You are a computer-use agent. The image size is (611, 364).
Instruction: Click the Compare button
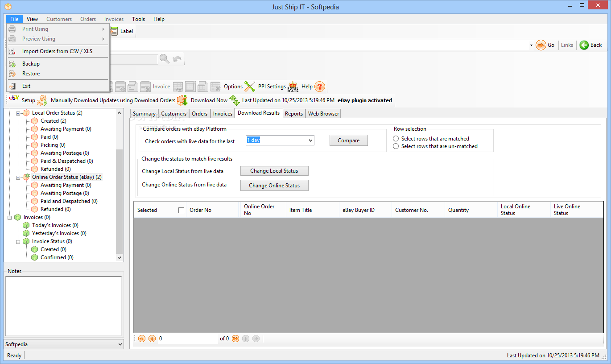coord(349,141)
